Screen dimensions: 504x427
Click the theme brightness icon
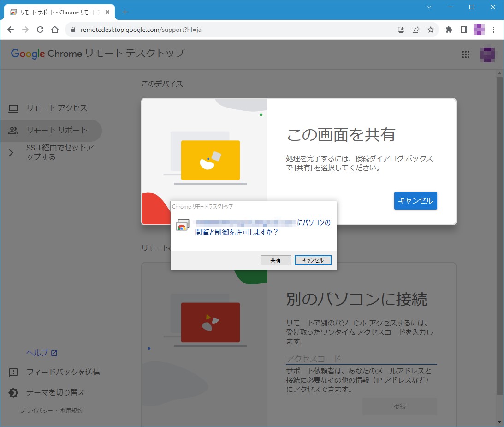[13, 392]
